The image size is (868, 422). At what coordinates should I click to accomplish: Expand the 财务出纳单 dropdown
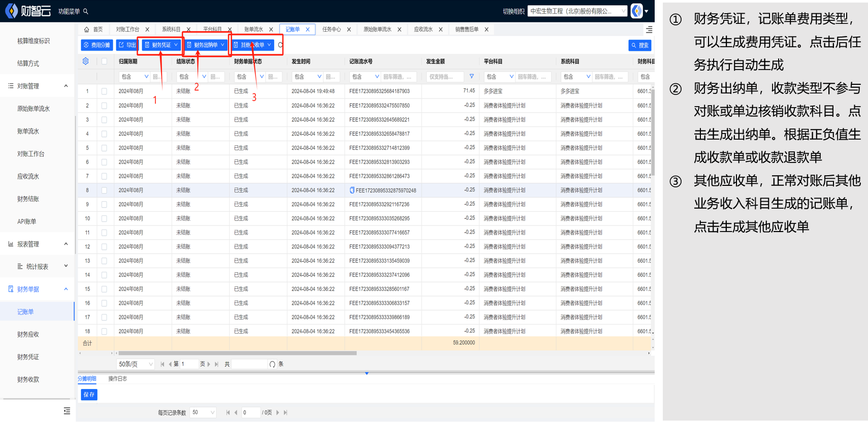[205, 45]
